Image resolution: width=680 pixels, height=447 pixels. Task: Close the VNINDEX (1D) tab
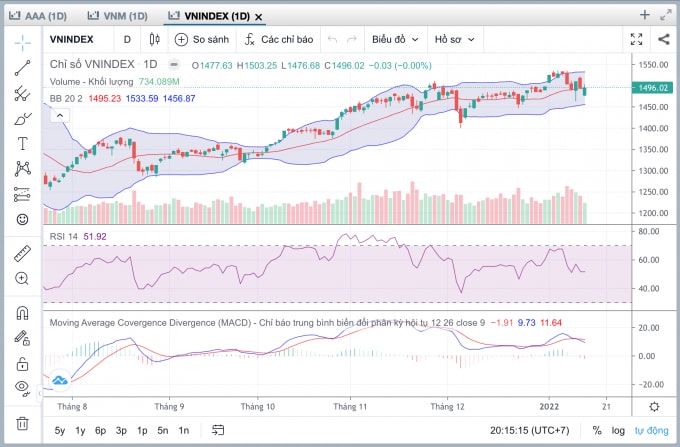click(x=258, y=17)
